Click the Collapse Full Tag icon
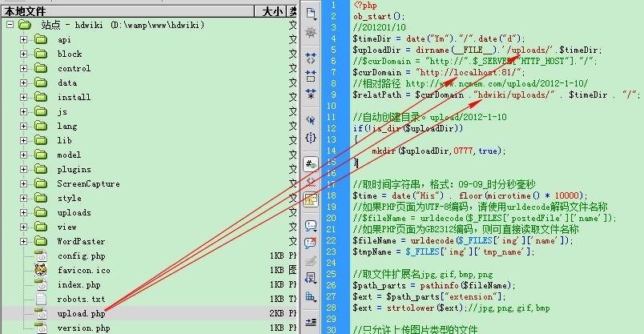The width and height of the screenshot is (644, 334). [311, 58]
